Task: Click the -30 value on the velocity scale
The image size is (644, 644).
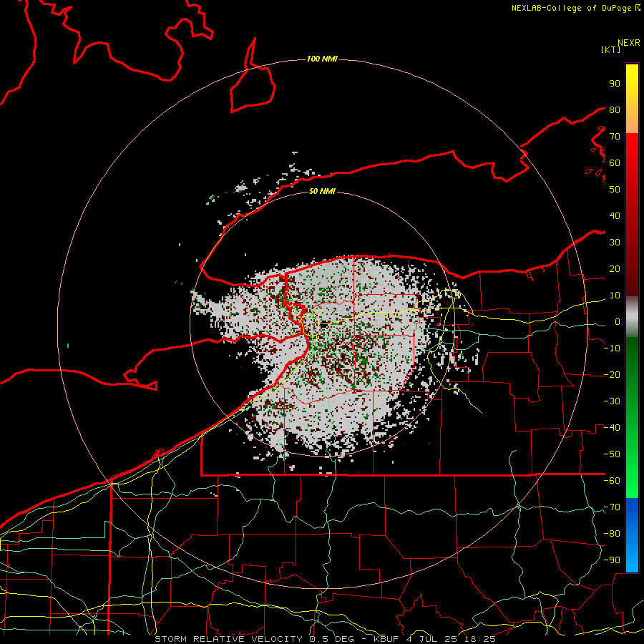Action: (x=612, y=401)
